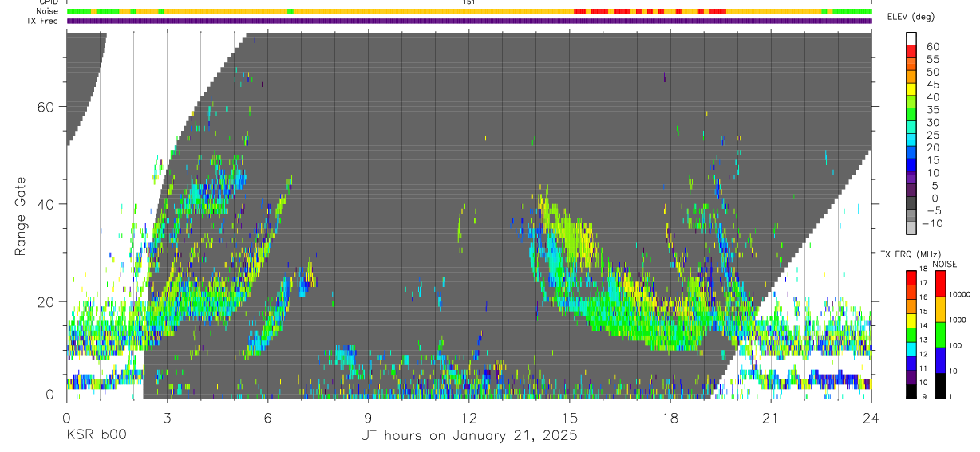
Task: Click the 'NOISE' colorbar title
Action: click(944, 264)
